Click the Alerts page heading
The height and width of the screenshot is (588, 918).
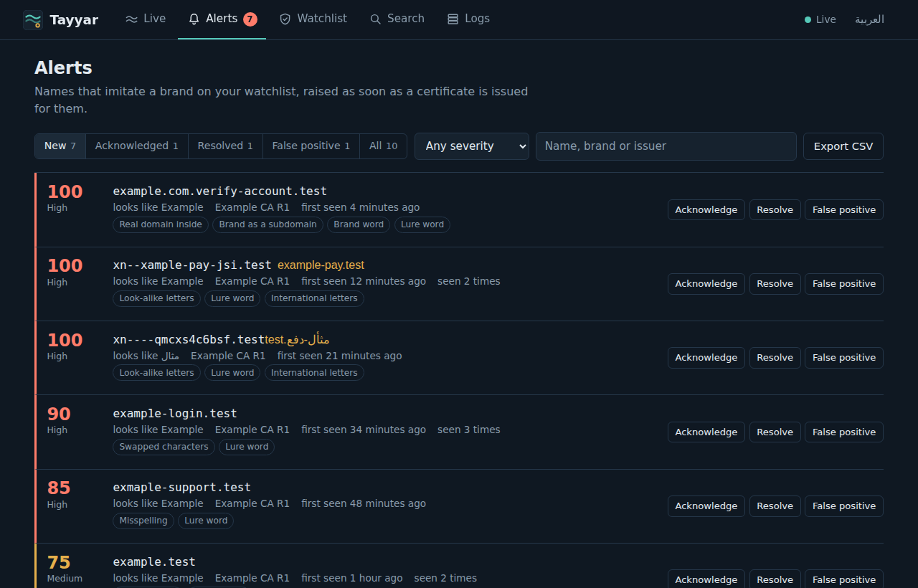pos(63,68)
